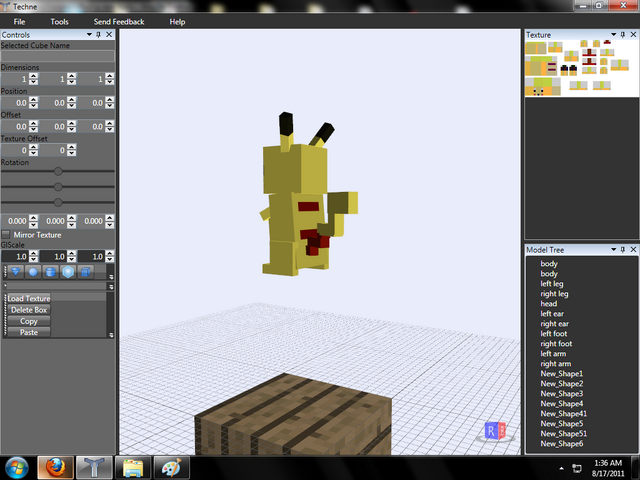Open the shapes toolbar overflow arrow

[111, 276]
